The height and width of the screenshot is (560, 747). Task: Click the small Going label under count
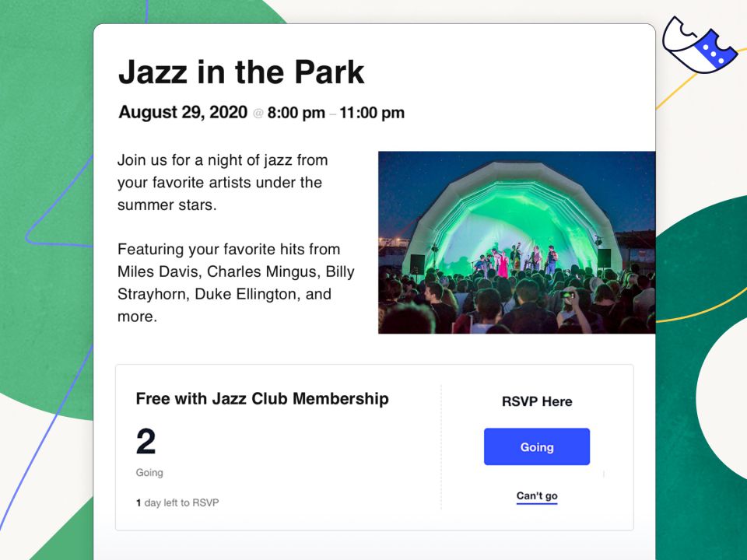pyautogui.click(x=149, y=472)
